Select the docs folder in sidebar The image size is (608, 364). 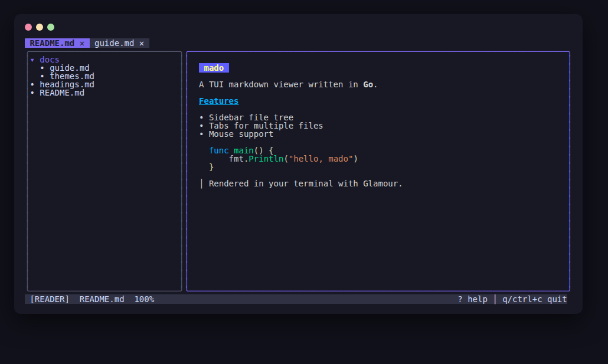pyautogui.click(x=49, y=60)
